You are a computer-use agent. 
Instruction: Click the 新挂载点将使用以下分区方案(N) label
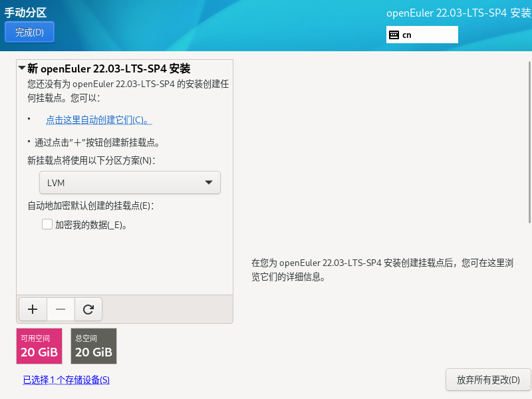[x=91, y=160]
